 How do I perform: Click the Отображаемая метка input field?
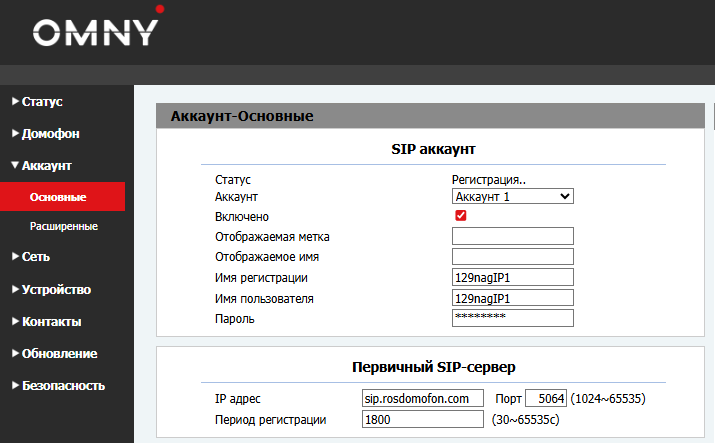pyautogui.click(x=512, y=237)
